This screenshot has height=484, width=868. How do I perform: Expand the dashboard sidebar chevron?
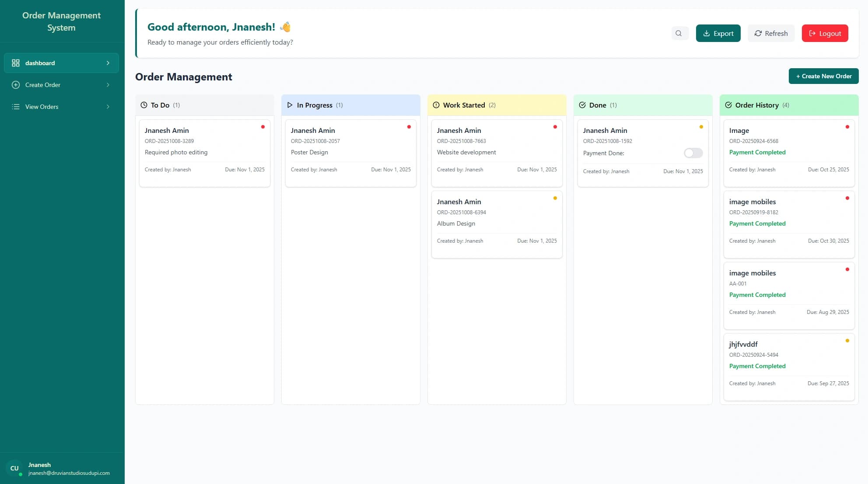108,63
